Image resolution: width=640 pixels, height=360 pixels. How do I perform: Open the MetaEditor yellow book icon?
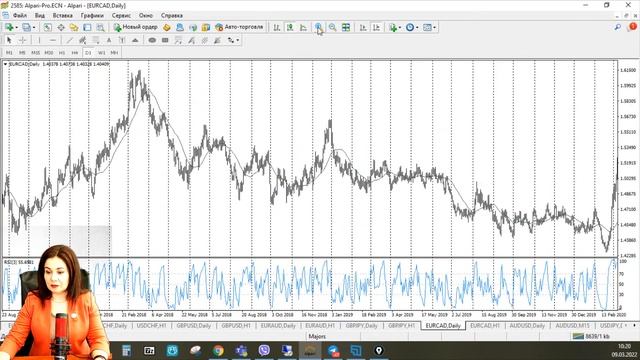tap(167, 27)
